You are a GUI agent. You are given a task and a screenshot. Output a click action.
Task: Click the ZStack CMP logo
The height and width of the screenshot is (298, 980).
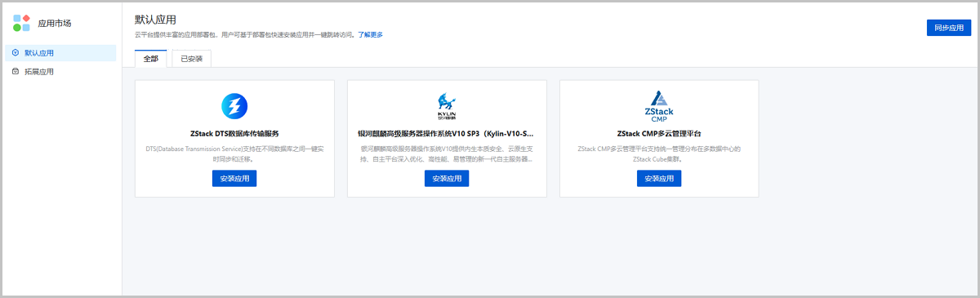click(659, 107)
